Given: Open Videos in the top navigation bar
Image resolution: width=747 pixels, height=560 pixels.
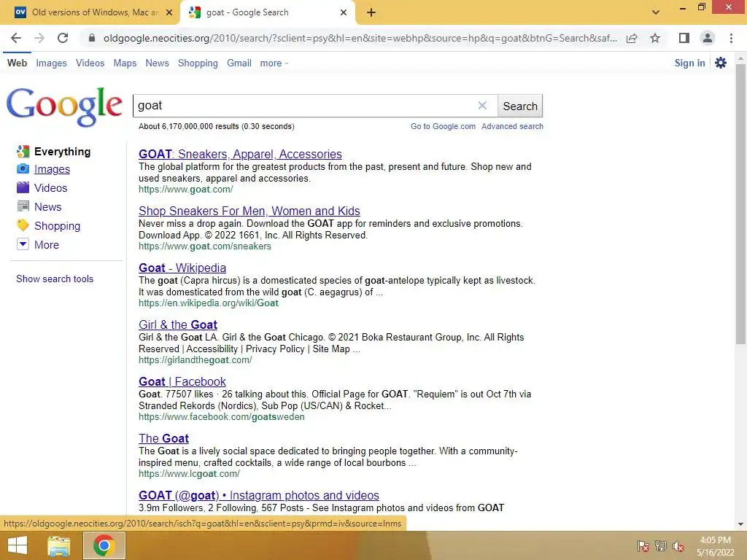Looking at the screenshot, I should [90, 63].
